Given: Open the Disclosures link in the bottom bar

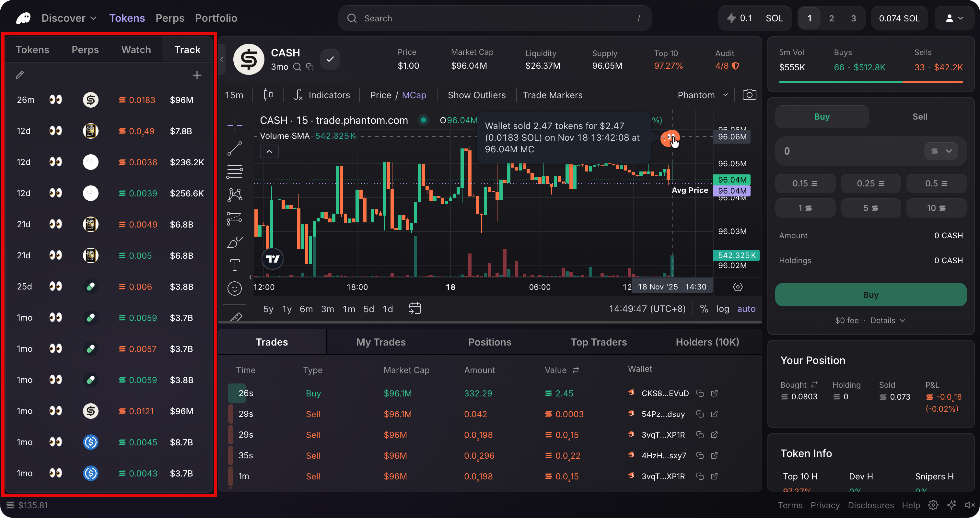Looking at the screenshot, I should 871,505.
